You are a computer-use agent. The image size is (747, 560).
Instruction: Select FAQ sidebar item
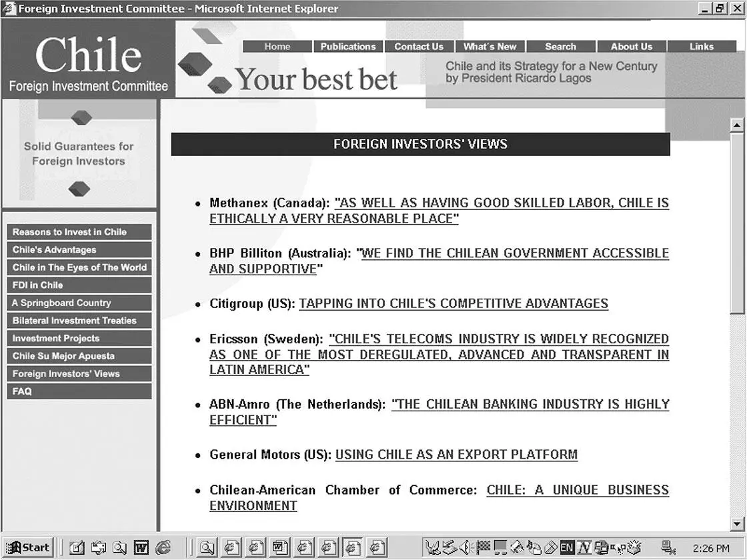[x=79, y=391]
